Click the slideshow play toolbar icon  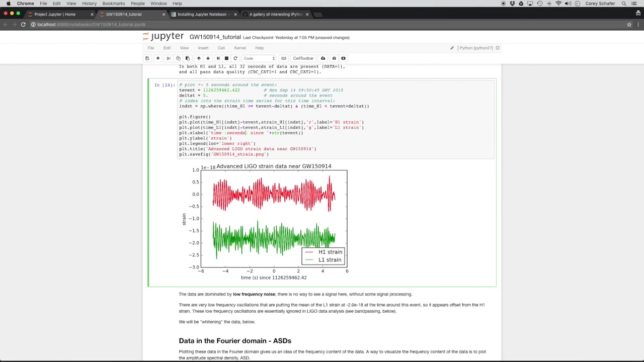pyautogui.click(x=343, y=58)
